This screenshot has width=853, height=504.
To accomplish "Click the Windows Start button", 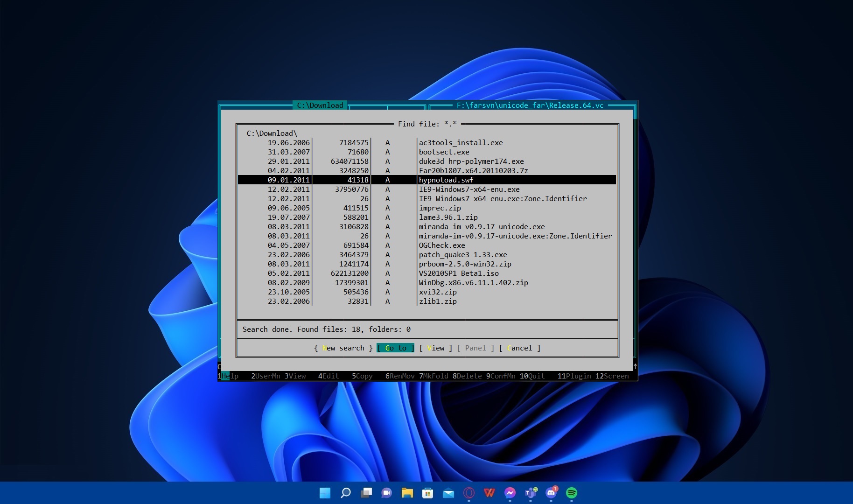I will [325, 493].
